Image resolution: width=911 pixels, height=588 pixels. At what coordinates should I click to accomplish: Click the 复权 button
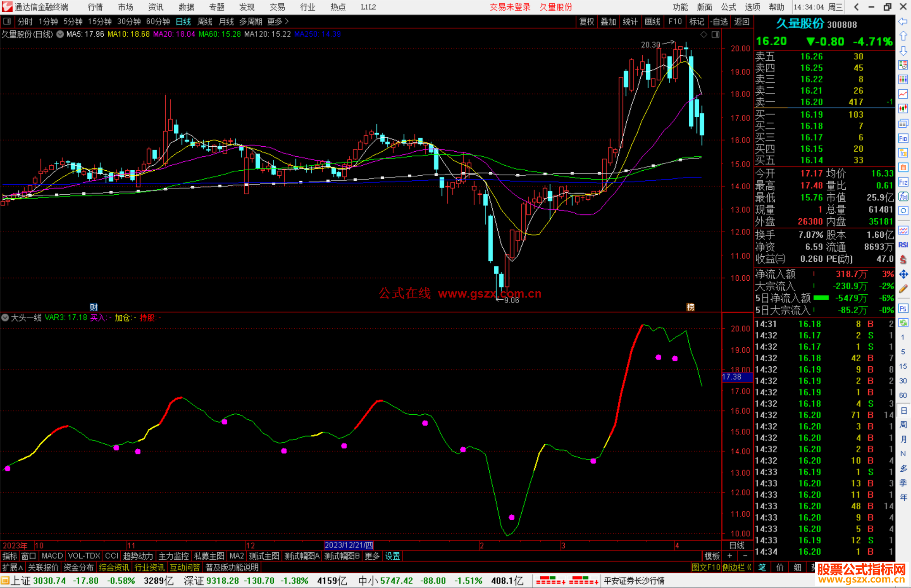pos(586,21)
